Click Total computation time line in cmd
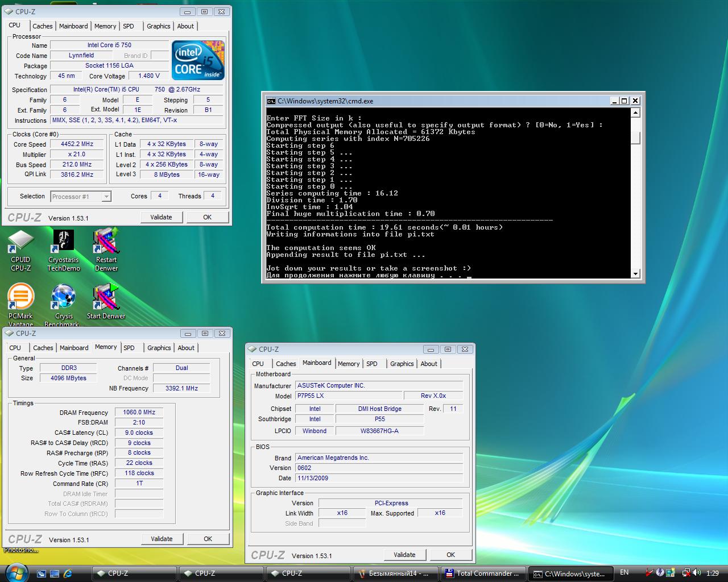 pos(384,227)
